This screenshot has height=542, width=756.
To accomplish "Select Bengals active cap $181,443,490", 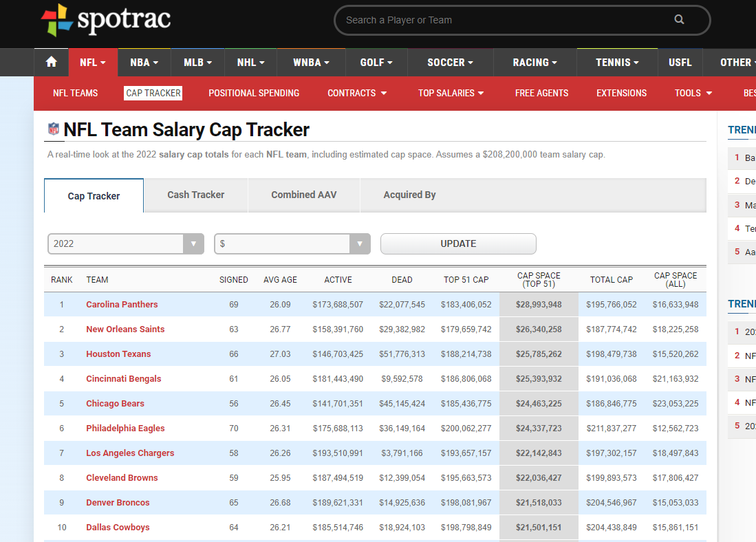I will (338, 378).
